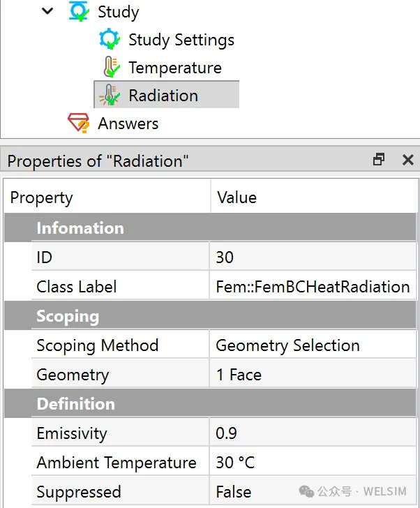Toggle the Suppressed value False
Image resolution: width=420 pixels, height=508 pixels.
pyautogui.click(x=313, y=492)
